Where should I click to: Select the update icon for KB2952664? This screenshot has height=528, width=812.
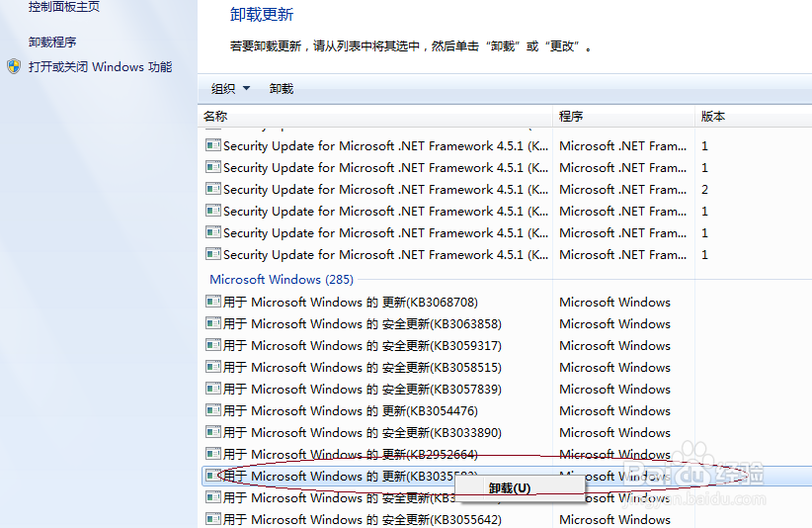tap(213, 454)
